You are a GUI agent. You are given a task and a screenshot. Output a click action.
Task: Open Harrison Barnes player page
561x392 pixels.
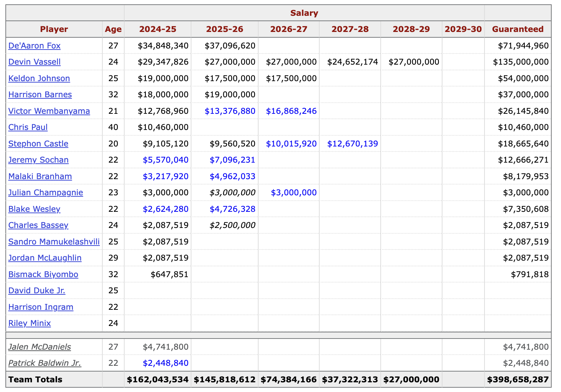pyautogui.click(x=40, y=94)
